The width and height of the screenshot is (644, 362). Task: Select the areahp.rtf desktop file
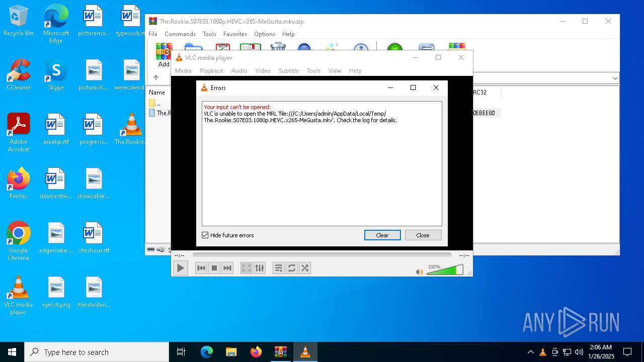(x=56, y=129)
